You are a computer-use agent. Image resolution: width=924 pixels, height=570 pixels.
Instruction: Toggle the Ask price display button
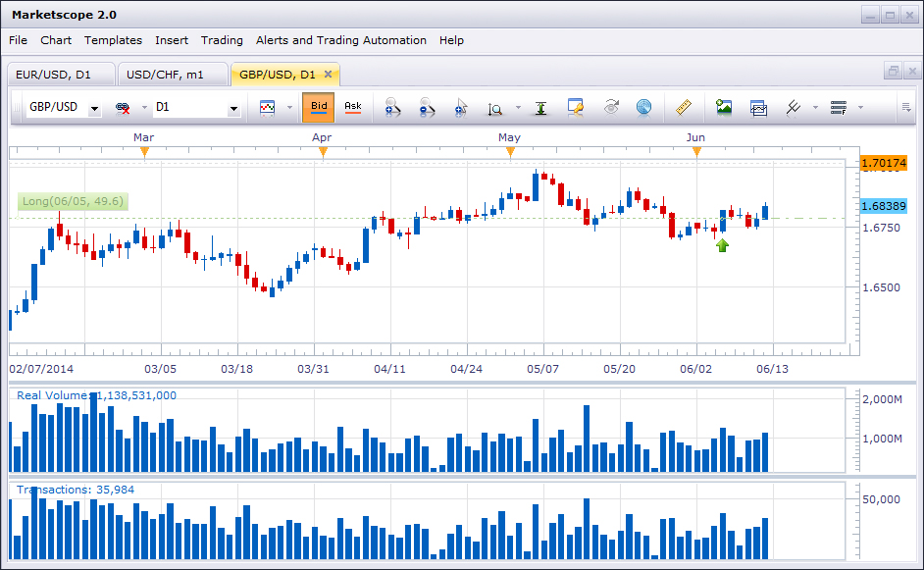pyautogui.click(x=352, y=107)
